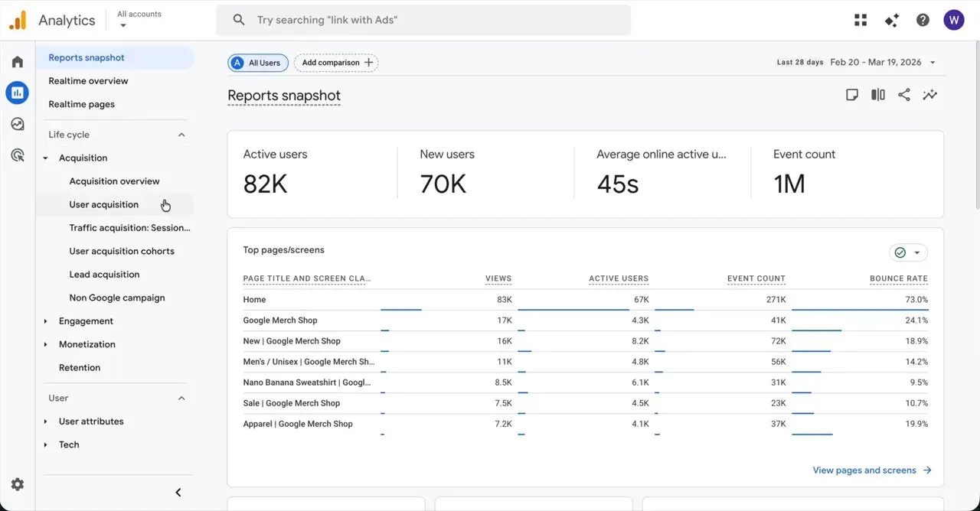Click the Google Analytics logo
The width and height of the screenshot is (980, 511).
[18, 20]
